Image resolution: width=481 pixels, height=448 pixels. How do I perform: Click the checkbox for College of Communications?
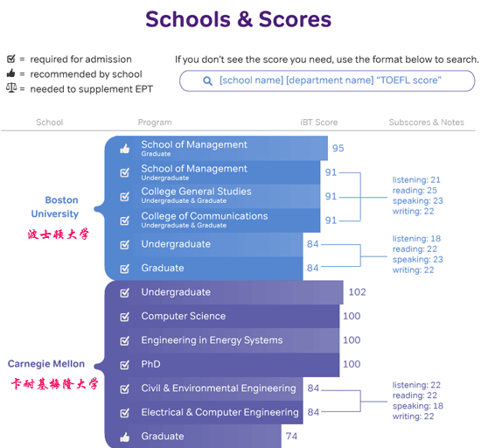pyautogui.click(x=124, y=220)
